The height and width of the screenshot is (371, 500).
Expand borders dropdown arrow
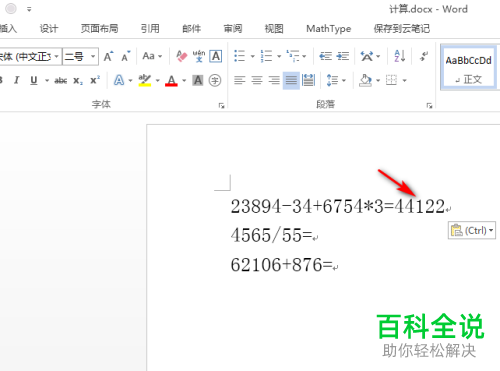[x=404, y=80]
